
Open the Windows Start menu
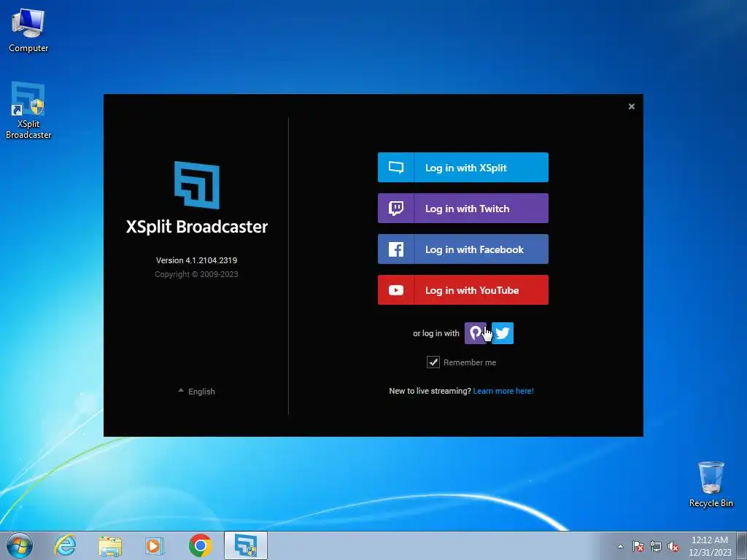point(19,545)
